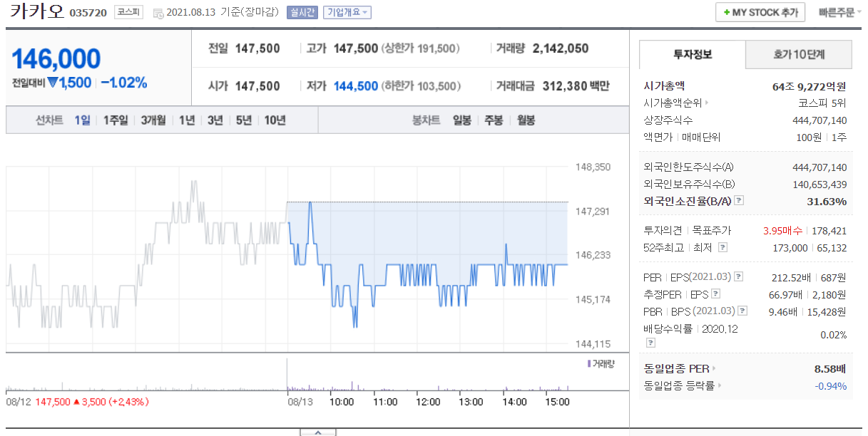Screen dimensions: 868x436
Task: Click the 동일업종 PER value 8.58배
Action: pos(829,368)
